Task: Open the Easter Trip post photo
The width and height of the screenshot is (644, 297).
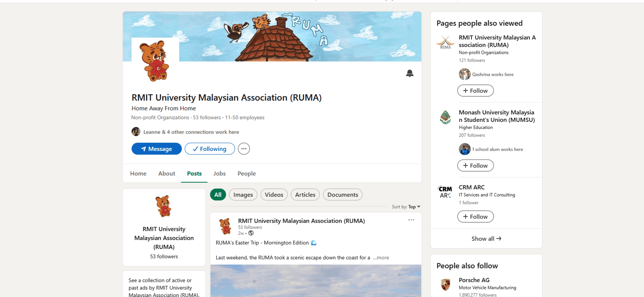Action: click(316, 281)
